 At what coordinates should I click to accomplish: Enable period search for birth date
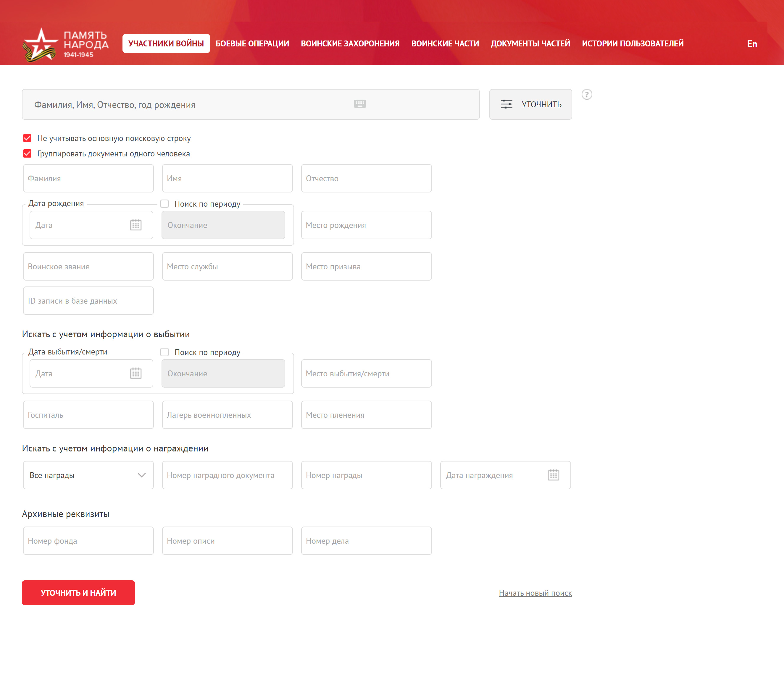pyautogui.click(x=164, y=204)
